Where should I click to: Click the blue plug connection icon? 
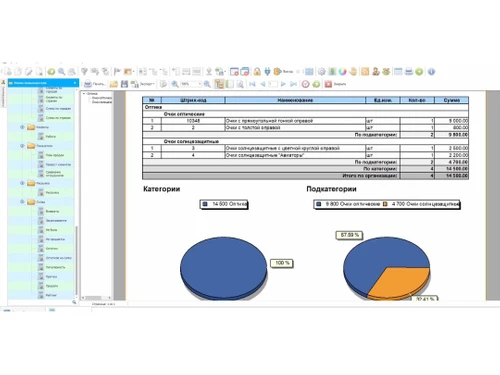click(267, 71)
